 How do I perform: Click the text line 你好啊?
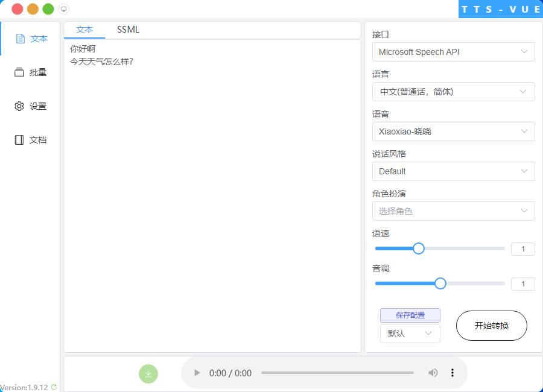pyautogui.click(x=83, y=49)
